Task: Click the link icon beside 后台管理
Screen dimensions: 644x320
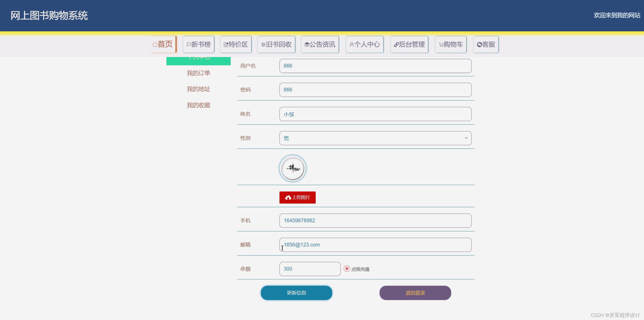Action: click(396, 45)
